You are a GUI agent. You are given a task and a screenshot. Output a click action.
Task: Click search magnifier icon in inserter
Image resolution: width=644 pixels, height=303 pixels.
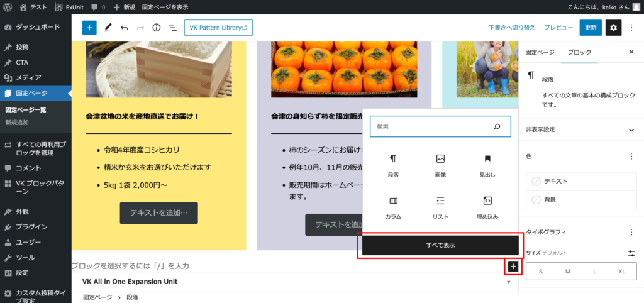[497, 126]
